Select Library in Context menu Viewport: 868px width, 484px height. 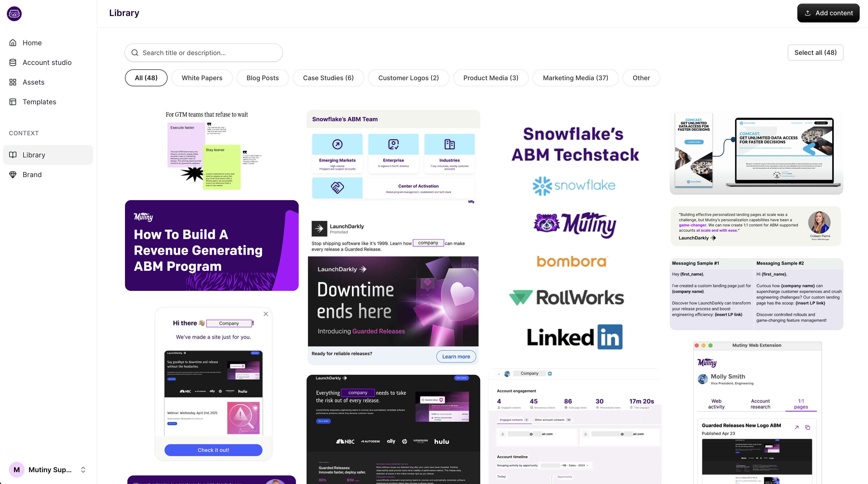[x=48, y=155]
